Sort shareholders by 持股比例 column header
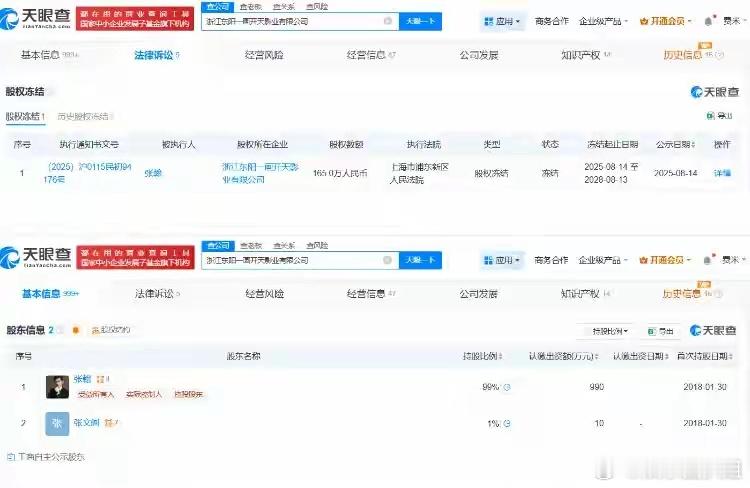Image resolution: width=750 pixels, height=488 pixels. [482, 356]
